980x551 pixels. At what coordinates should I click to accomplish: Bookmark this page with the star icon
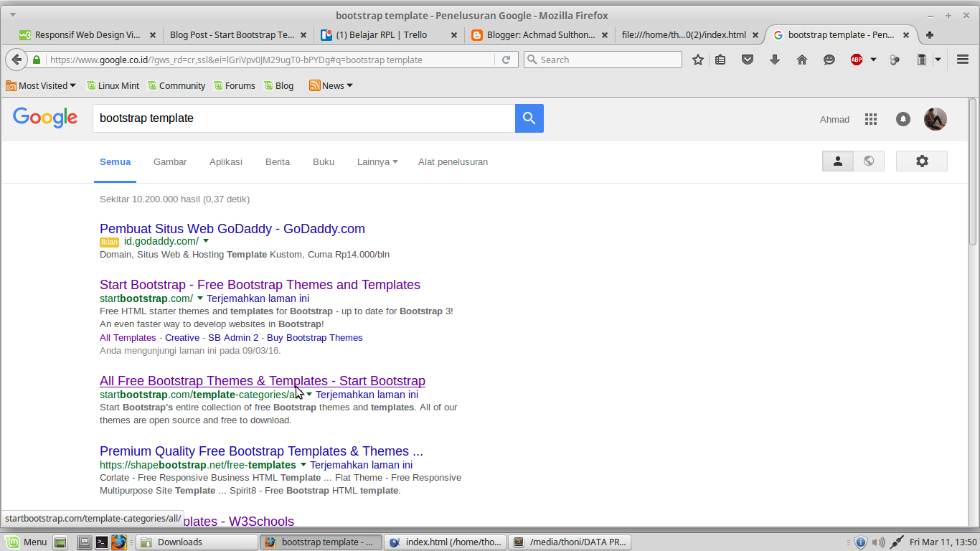(x=697, y=60)
